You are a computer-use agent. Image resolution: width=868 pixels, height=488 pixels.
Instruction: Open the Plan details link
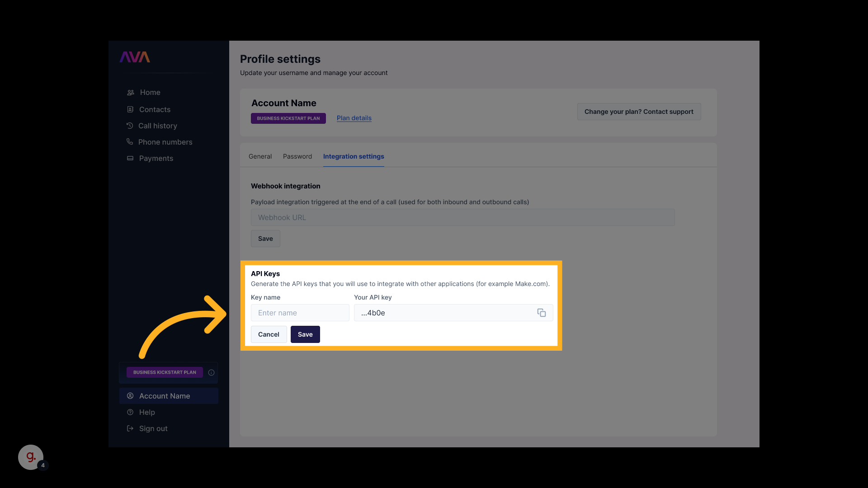[x=354, y=118]
